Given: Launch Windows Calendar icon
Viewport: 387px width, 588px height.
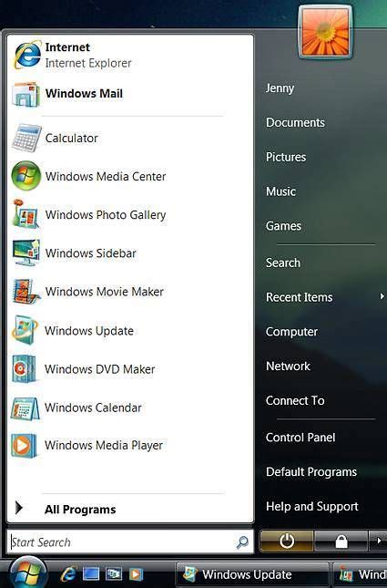Looking at the screenshot, I should (x=25, y=407).
